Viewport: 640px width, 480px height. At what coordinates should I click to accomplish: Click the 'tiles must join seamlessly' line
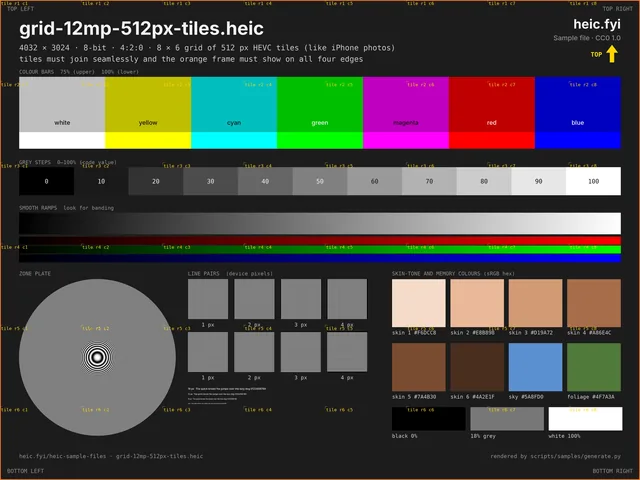pos(191,59)
